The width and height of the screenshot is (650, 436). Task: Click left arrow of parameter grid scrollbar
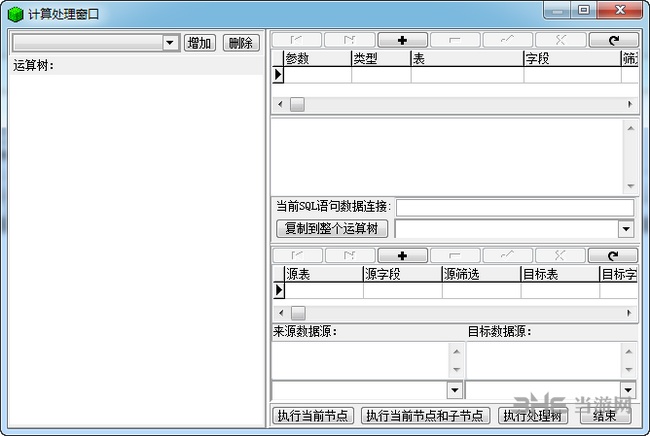click(x=280, y=104)
